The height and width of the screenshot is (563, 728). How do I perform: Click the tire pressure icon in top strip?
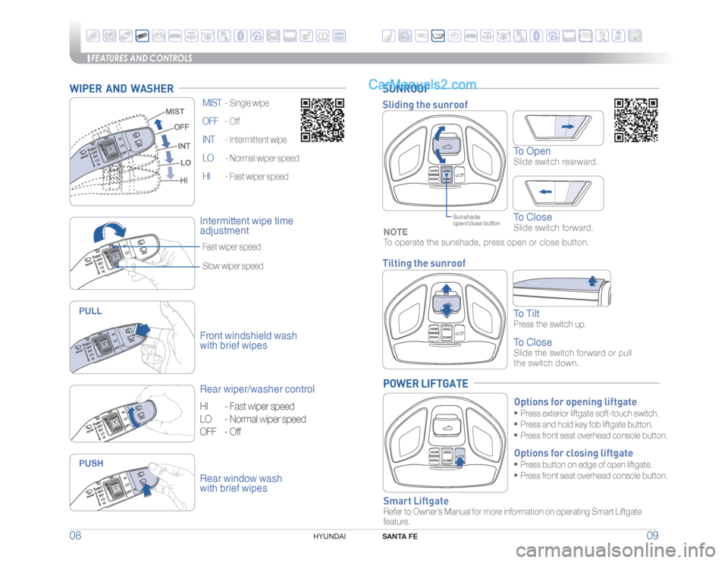tap(324, 34)
